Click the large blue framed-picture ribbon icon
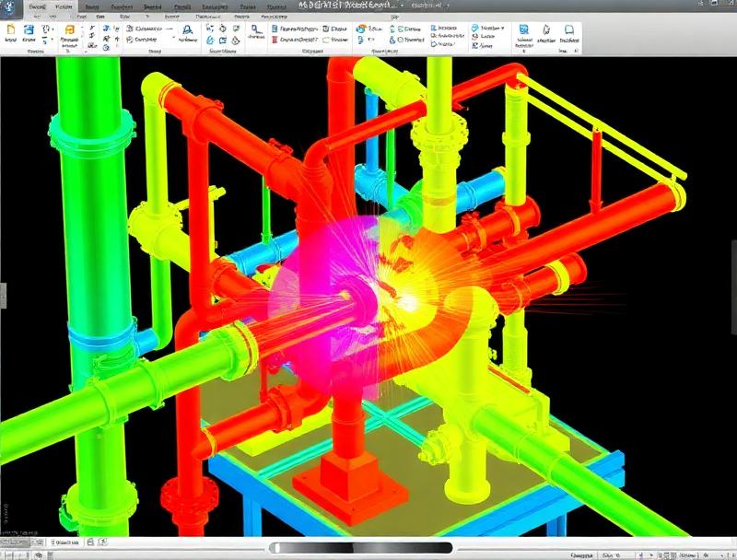The image size is (737, 560). (523, 30)
